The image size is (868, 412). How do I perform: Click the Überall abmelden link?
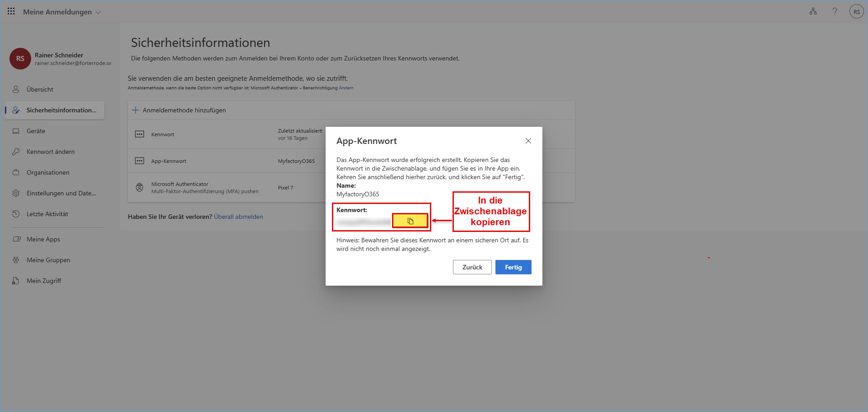[x=238, y=217]
